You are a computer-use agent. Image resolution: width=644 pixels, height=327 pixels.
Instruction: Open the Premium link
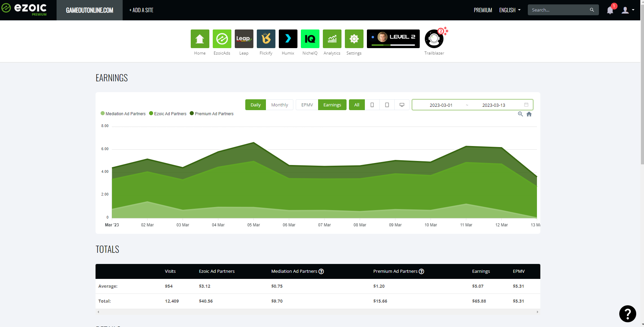[x=483, y=10]
